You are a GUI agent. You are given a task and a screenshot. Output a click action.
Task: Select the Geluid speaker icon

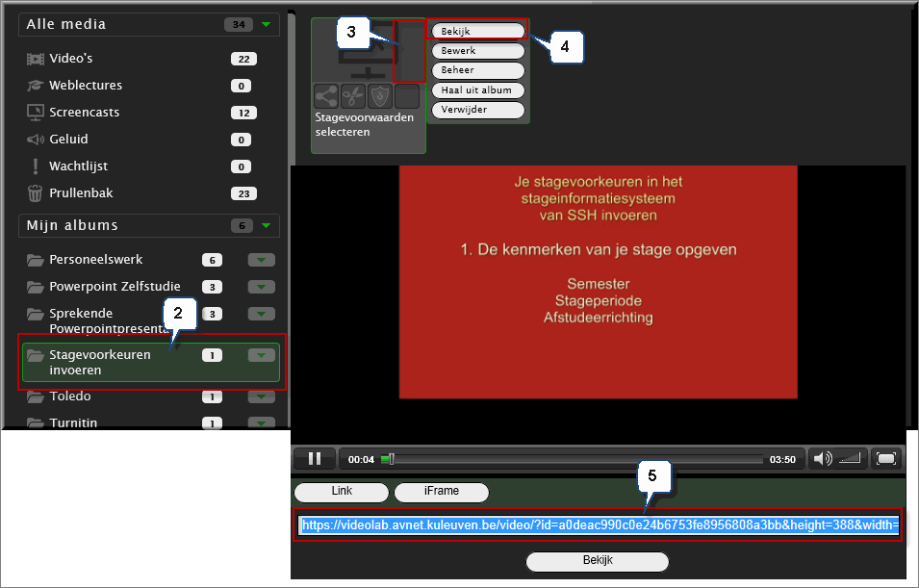coord(36,140)
